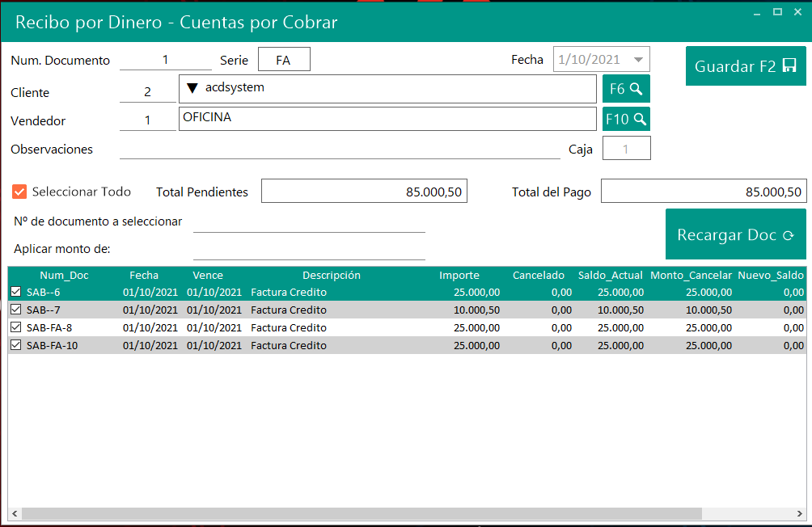The image size is (812, 527).
Task: Click the Guardar F2 save button
Action: [746, 66]
